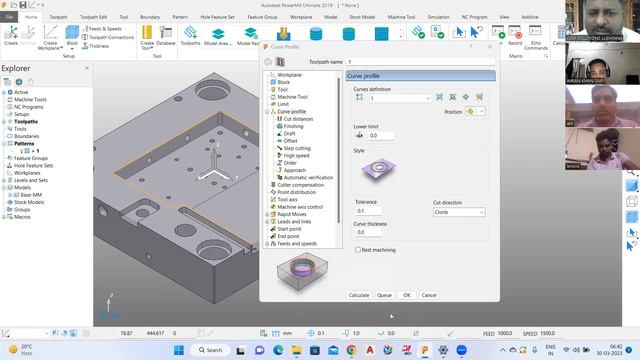Expand the Rapid Moves tree node

coord(267,214)
